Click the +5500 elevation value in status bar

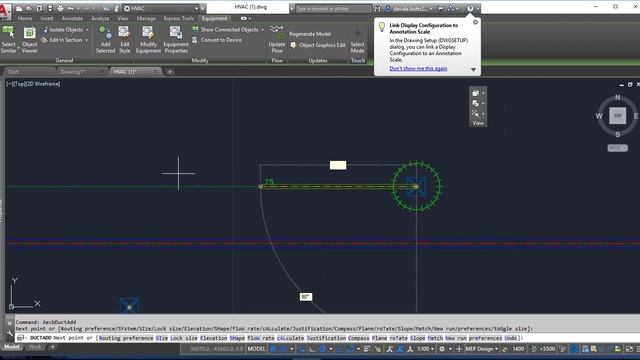[x=547, y=349]
